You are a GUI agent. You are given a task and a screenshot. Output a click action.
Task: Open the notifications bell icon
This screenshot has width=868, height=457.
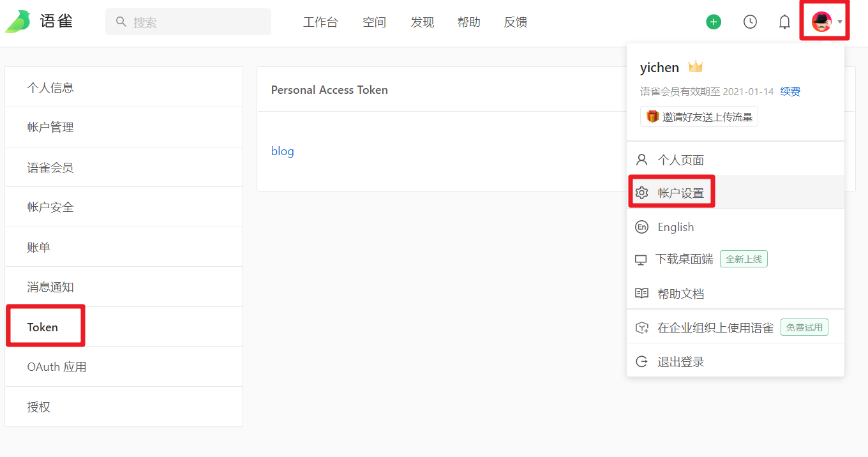[x=784, y=22]
